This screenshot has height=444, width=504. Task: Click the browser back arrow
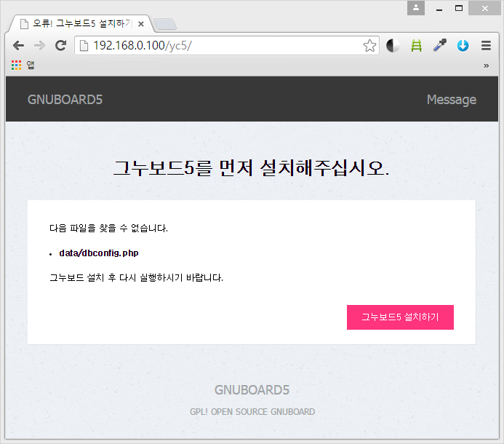pyautogui.click(x=19, y=46)
